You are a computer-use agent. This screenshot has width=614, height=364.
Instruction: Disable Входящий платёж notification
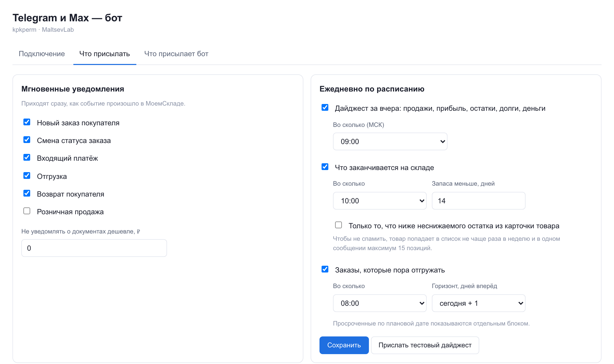[27, 158]
